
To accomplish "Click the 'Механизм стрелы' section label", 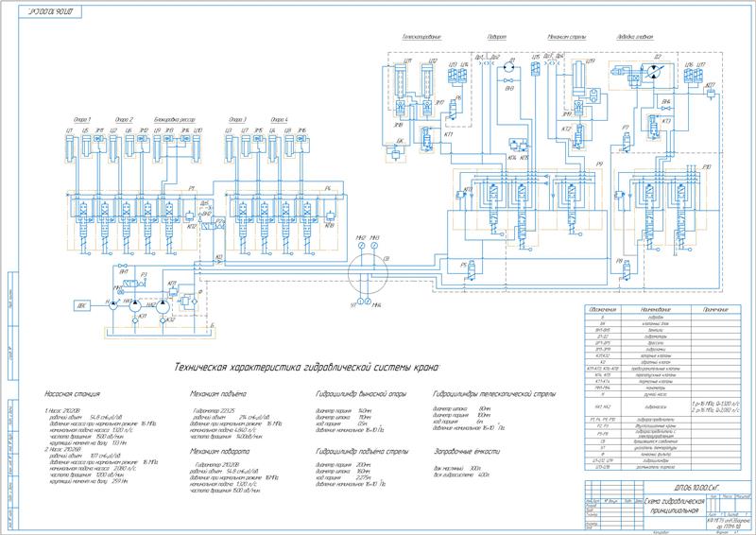I will click(x=566, y=37).
